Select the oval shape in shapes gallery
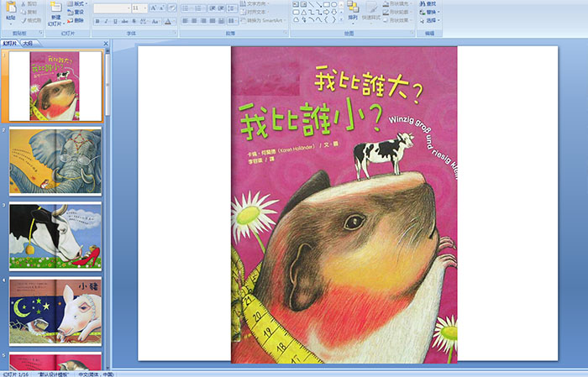This screenshot has width=588, height=377. [x=334, y=4]
